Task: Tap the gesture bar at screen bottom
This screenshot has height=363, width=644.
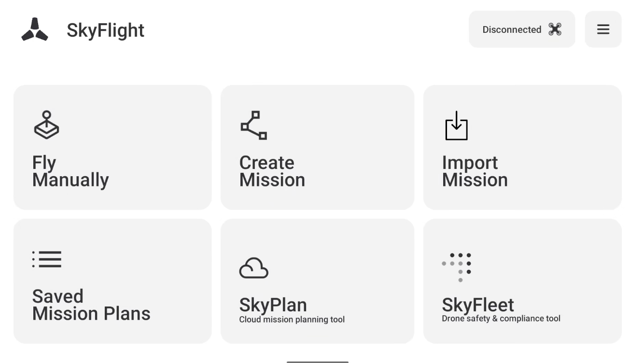Action: tap(318, 361)
